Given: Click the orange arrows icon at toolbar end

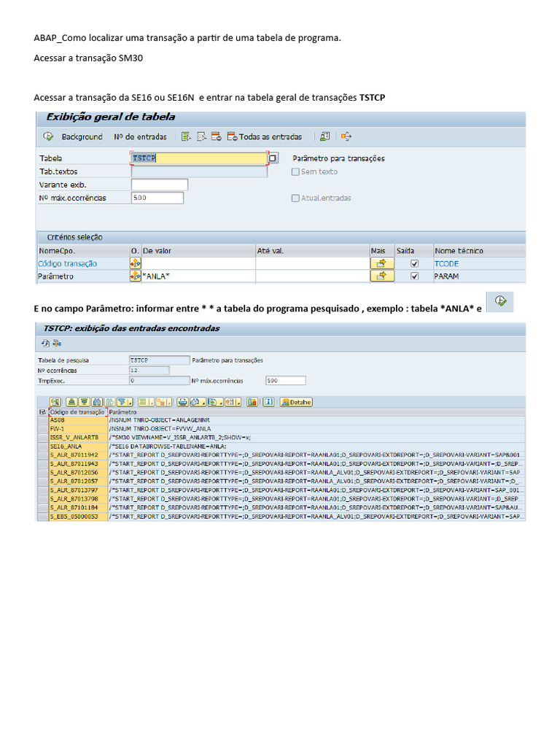Looking at the screenshot, I should (346, 136).
